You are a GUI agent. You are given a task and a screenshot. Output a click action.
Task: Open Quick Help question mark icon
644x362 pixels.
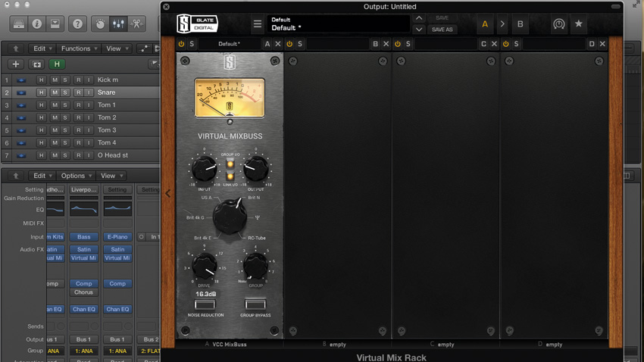click(x=77, y=23)
